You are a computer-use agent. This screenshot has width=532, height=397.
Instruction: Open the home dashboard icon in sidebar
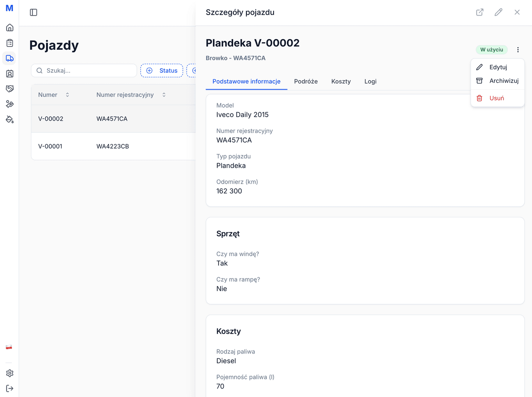(x=9, y=28)
